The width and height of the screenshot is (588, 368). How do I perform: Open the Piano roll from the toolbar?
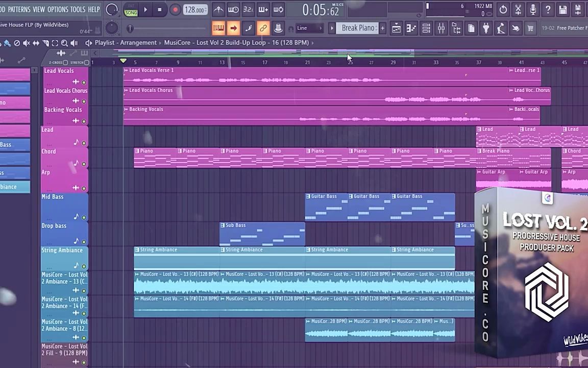(x=411, y=28)
